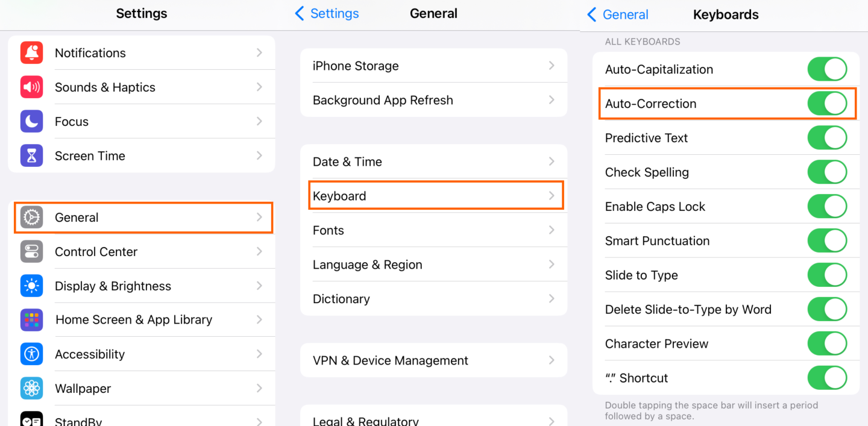The width and height of the screenshot is (868, 426).
Task: Turn off Predictive Text
Action: [x=827, y=137]
